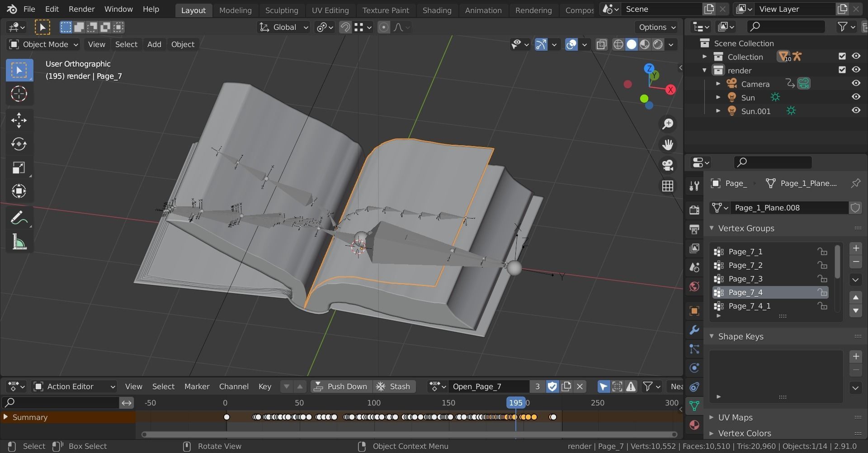Switch to the Animation workspace tab

(x=483, y=10)
